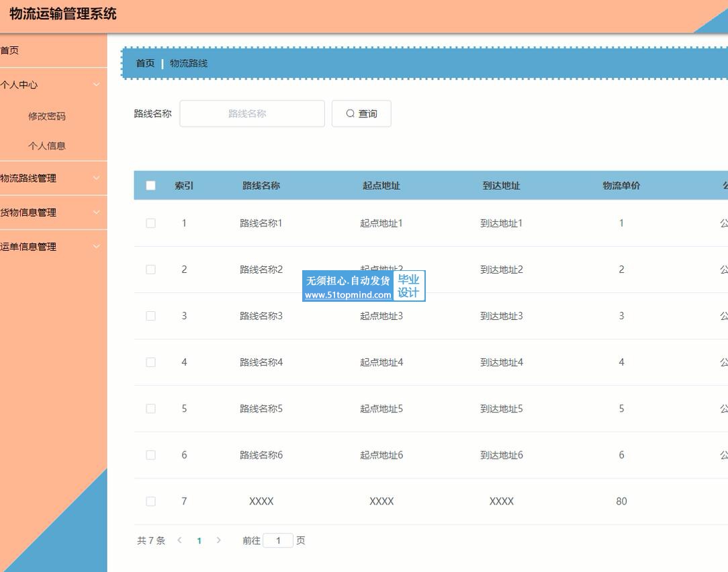Check the checkbox for row 路线名称1
The width and height of the screenshot is (728, 572).
tap(150, 223)
